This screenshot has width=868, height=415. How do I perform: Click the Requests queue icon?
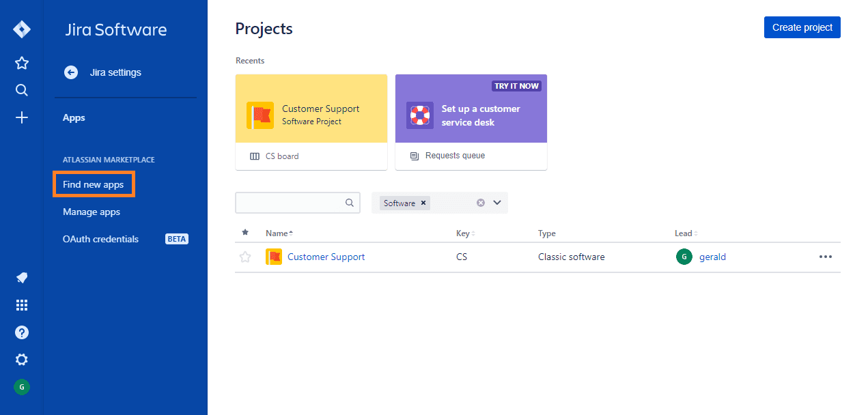(415, 156)
